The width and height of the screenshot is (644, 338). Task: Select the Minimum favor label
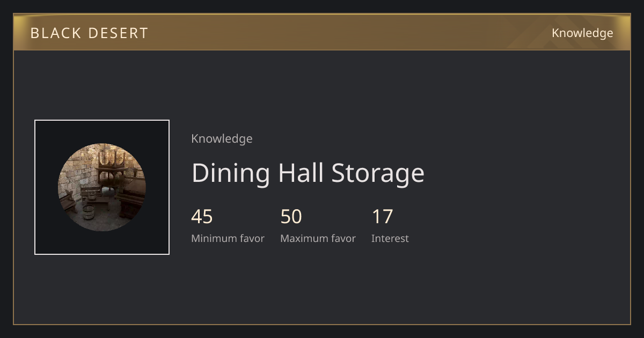[228, 239]
